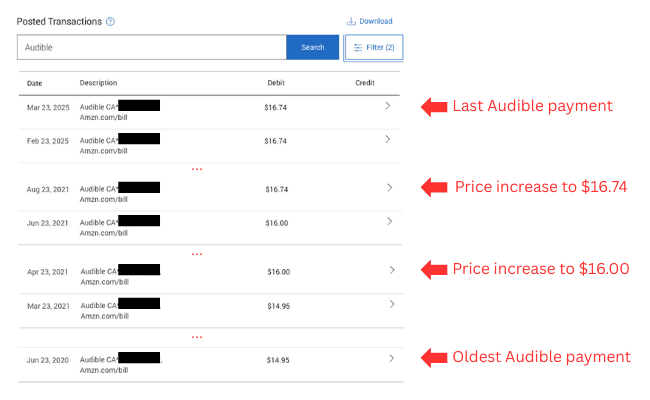650x400 pixels.
Task: Click the Debit column header
Action: point(276,83)
